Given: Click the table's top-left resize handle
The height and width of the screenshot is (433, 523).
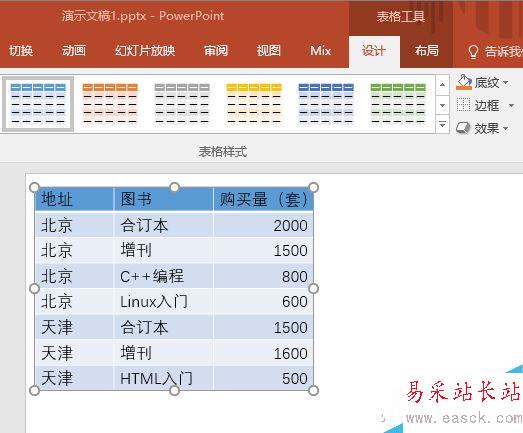Looking at the screenshot, I should (x=35, y=187).
